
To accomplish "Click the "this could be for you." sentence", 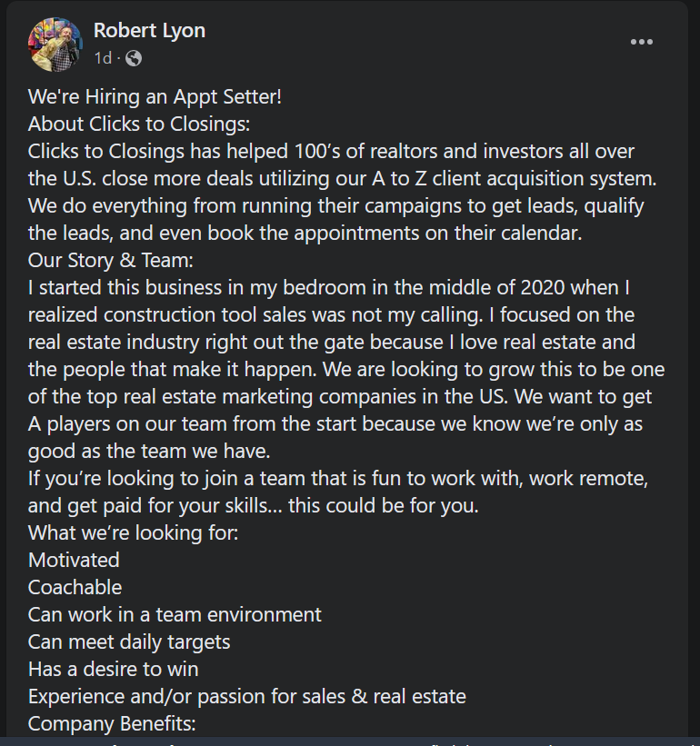I will pyautogui.click(x=383, y=505).
